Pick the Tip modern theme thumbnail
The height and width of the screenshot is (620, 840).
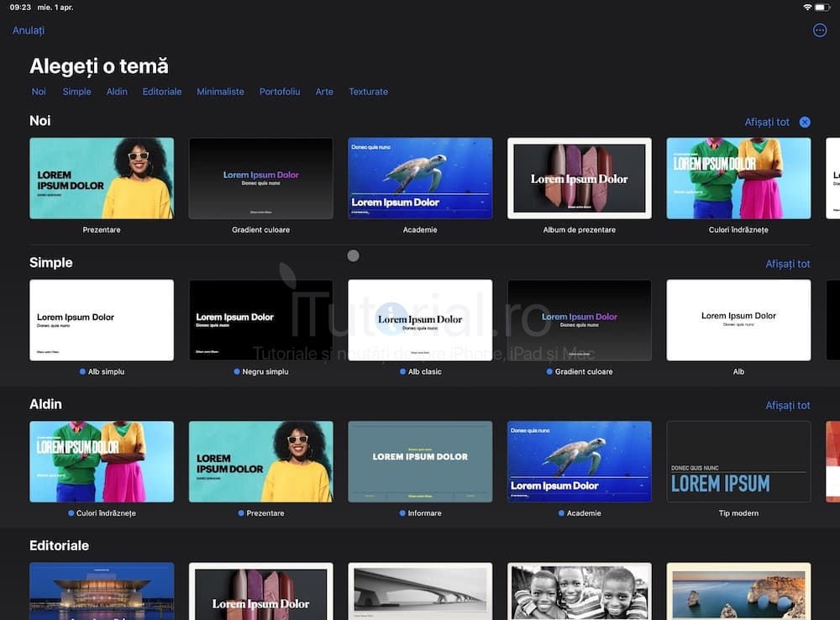[x=738, y=461]
